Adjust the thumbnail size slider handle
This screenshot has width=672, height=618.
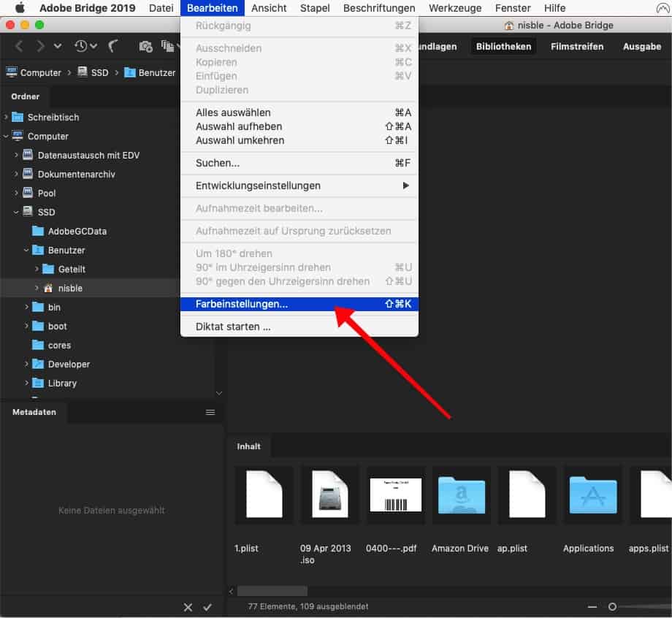point(612,606)
